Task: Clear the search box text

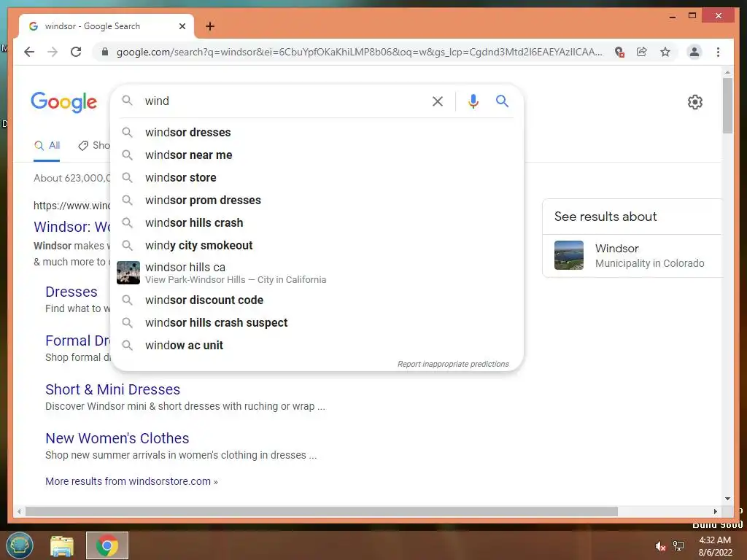Action: coord(438,101)
